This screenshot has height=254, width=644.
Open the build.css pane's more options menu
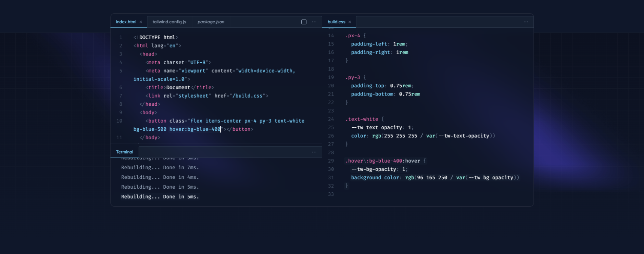[526, 22]
